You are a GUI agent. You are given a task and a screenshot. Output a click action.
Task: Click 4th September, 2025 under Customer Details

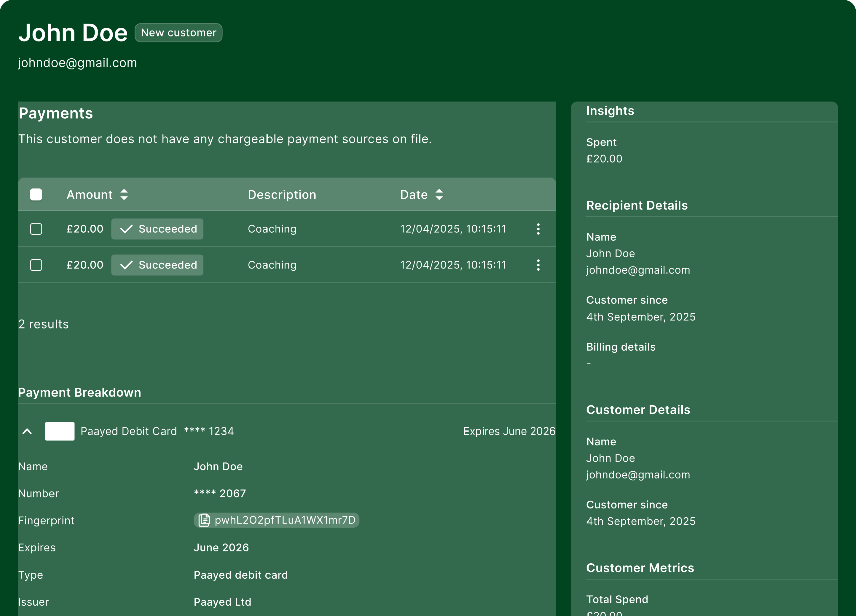point(641,521)
